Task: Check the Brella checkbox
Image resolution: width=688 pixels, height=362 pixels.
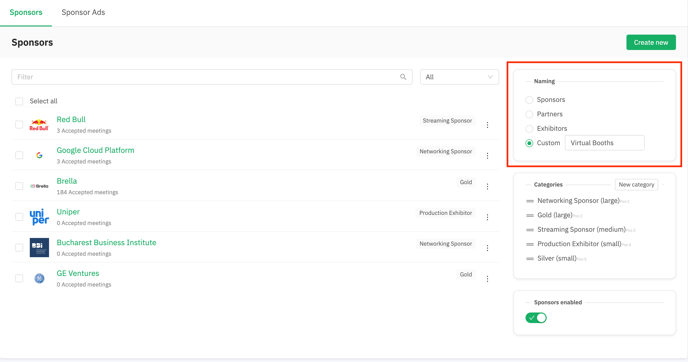Action: [x=19, y=186]
